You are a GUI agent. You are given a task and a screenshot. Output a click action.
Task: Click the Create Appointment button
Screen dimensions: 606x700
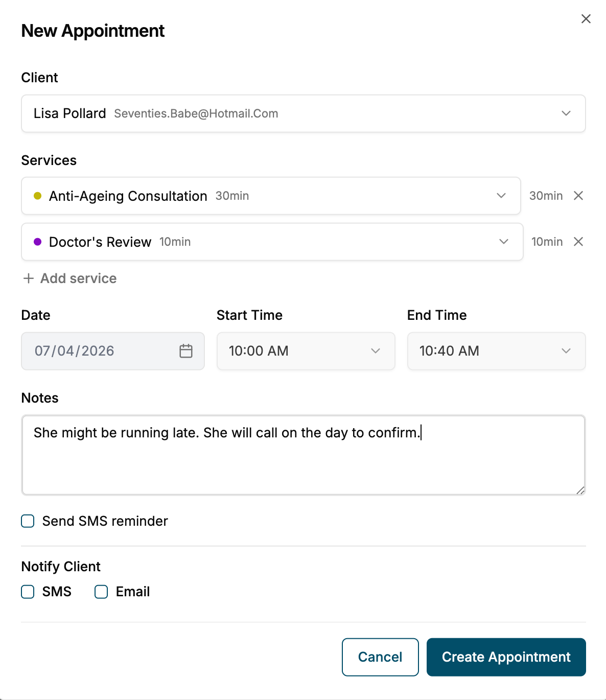pos(506,657)
